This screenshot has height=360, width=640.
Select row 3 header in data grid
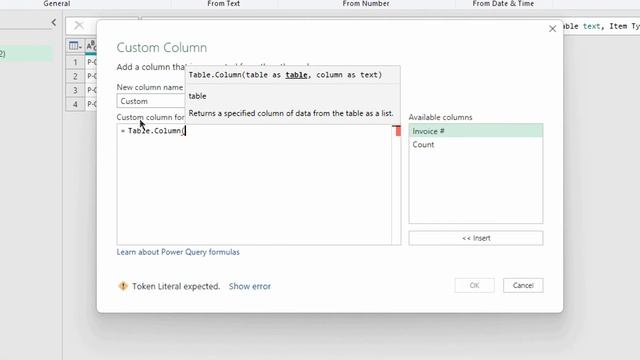click(75, 90)
